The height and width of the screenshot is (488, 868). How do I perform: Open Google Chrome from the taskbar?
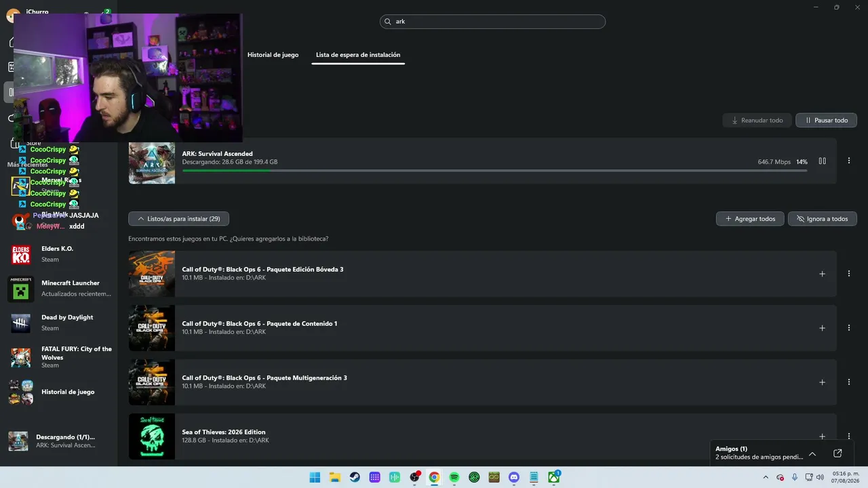click(434, 477)
